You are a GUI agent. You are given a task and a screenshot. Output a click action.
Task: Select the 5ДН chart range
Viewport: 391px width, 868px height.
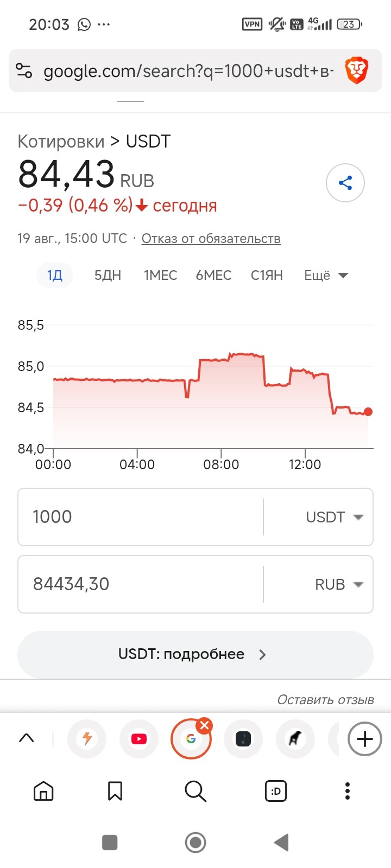pyautogui.click(x=108, y=276)
